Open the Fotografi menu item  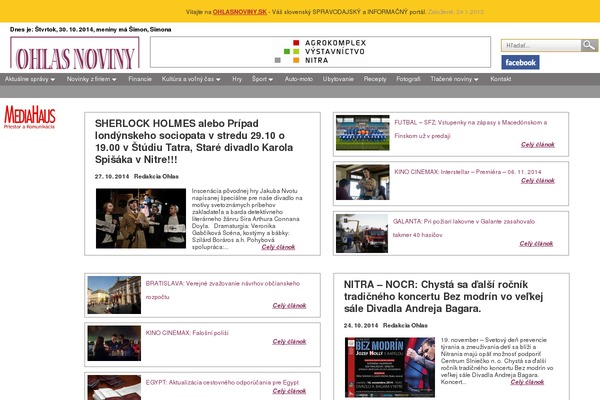pyautogui.click(x=408, y=79)
